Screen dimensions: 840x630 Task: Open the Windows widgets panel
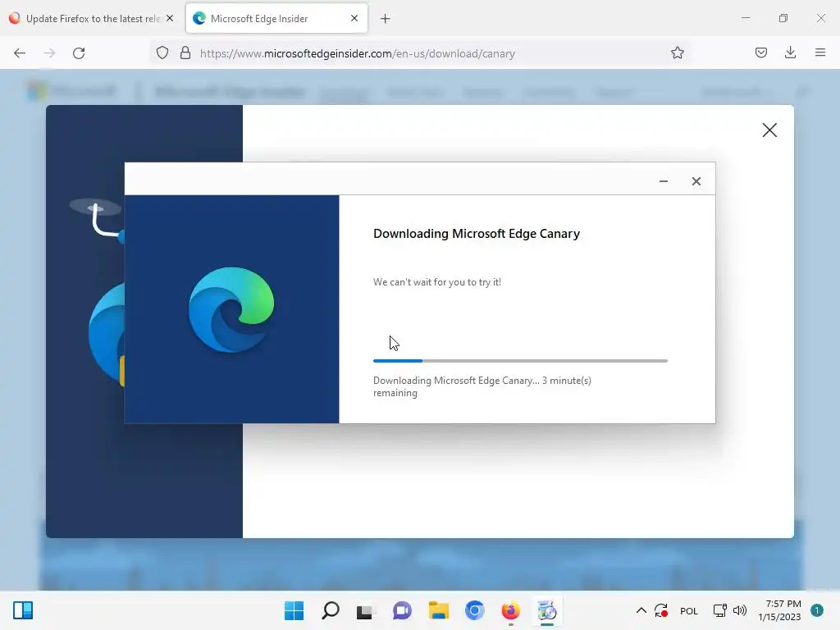pyautogui.click(x=23, y=610)
